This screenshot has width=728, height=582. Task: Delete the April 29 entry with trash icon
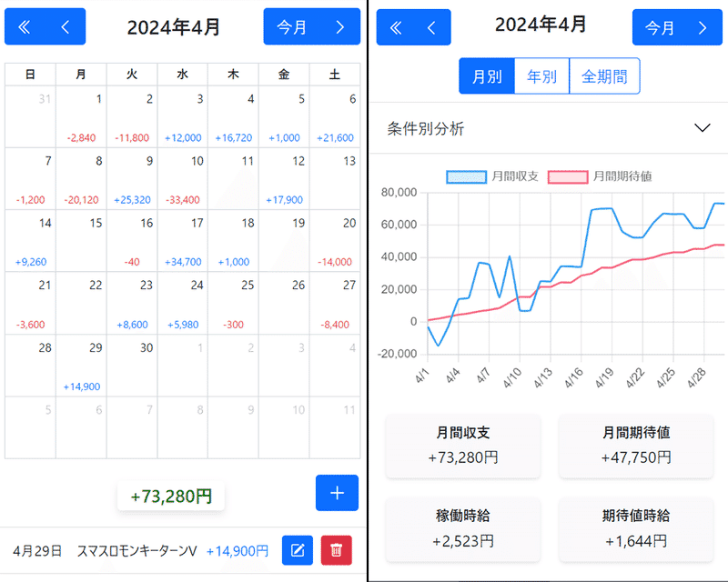coord(337,550)
